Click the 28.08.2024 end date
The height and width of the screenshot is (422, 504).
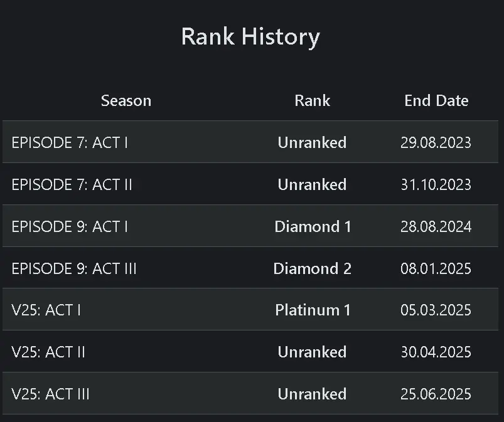pos(436,226)
